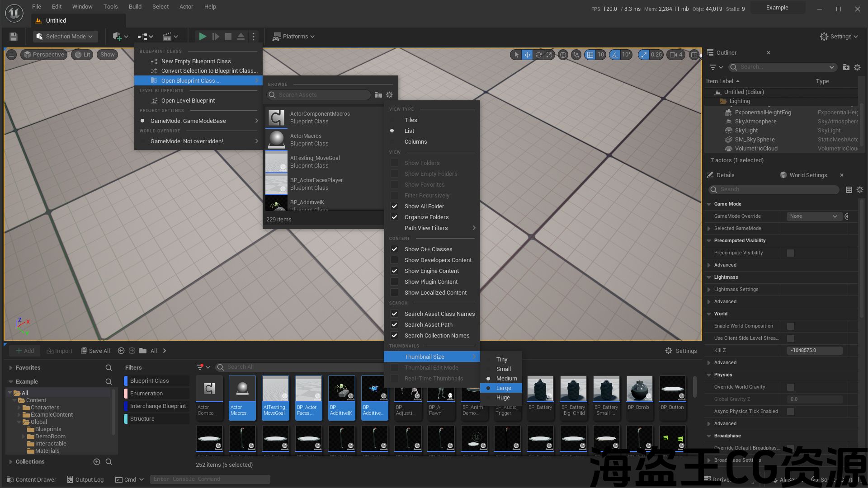Click the rotation snap angle icon
Image resolution: width=868 pixels, height=488 pixels.
[x=614, y=55]
